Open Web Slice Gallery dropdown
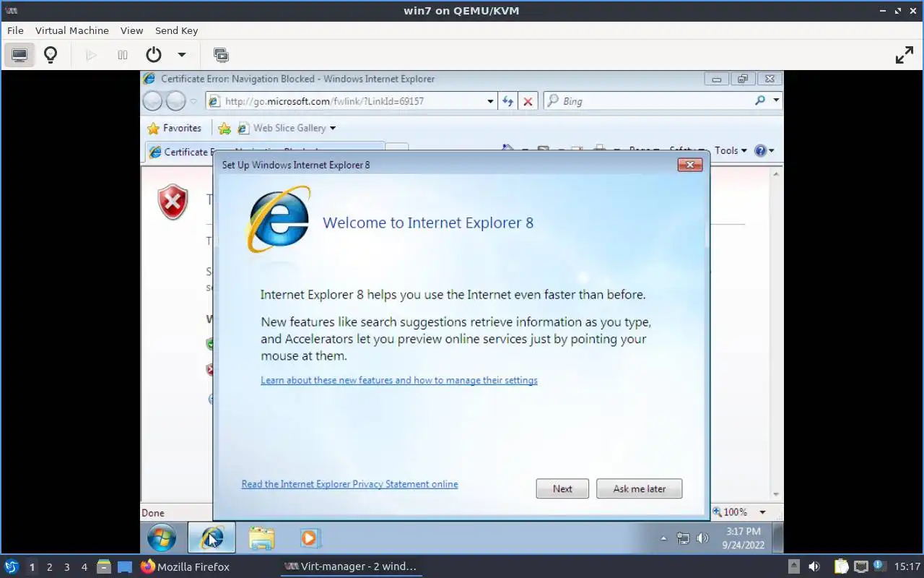 287,128
